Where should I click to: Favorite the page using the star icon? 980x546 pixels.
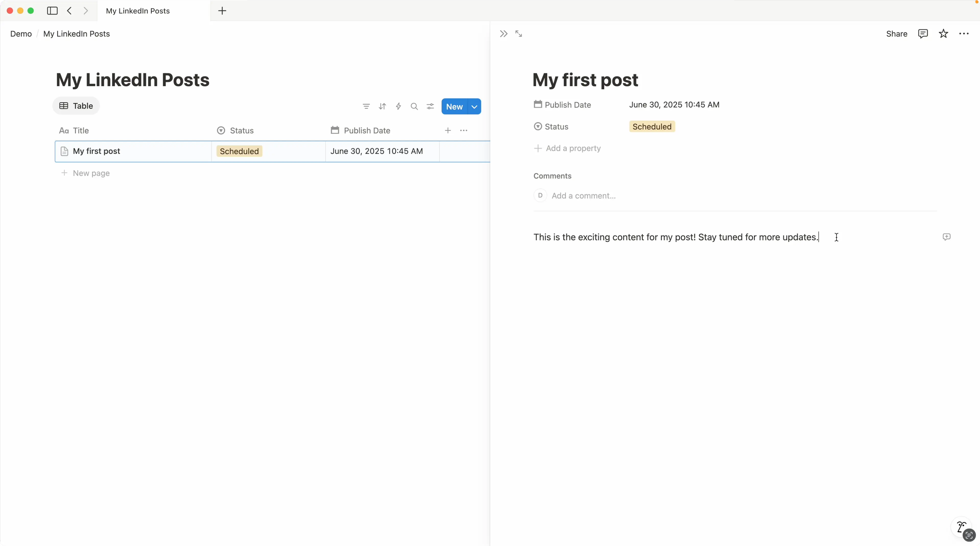click(x=943, y=33)
